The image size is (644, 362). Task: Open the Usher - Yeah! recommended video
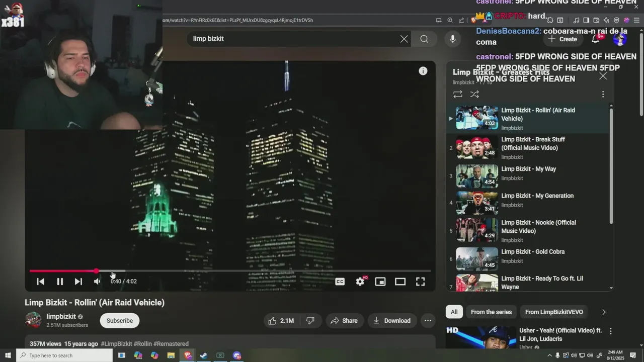(x=560, y=335)
